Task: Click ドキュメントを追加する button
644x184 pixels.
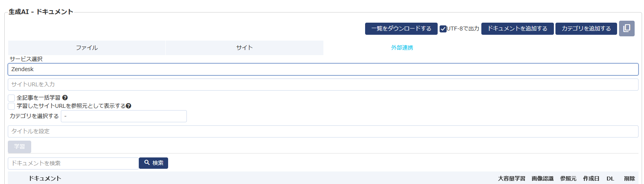Action: click(x=517, y=29)
